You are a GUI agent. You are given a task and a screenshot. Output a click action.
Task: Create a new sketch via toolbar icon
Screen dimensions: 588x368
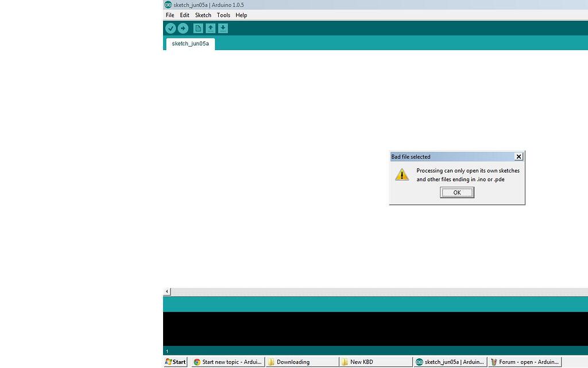point(198,28)
